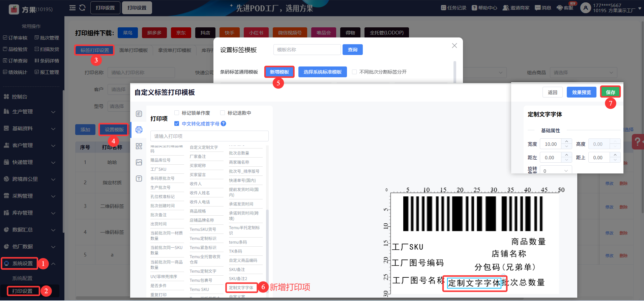Click the 查询 button in the dialog
This screenshot has width=644, height=301.
[x=353, y=50]
